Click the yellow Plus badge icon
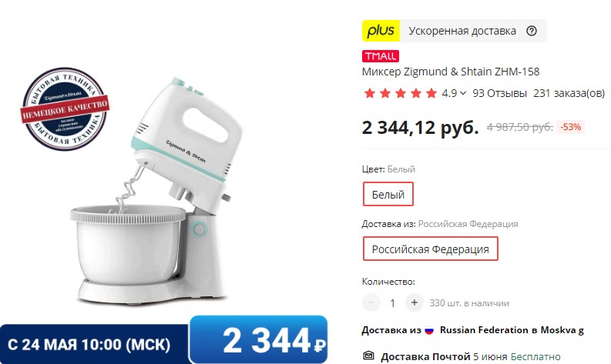 click(381, 31)
